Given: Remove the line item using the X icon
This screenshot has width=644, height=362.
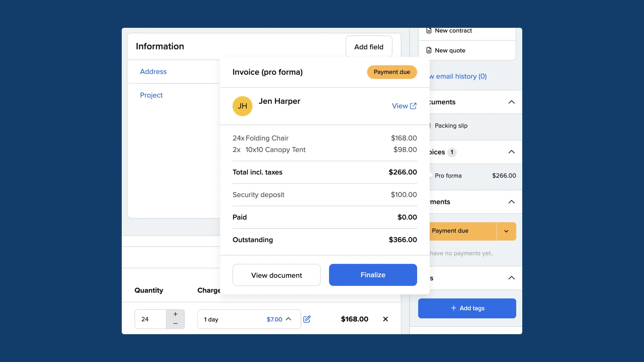Looking at the screenshot, I should pyautogui.click(x=385, y=319).
